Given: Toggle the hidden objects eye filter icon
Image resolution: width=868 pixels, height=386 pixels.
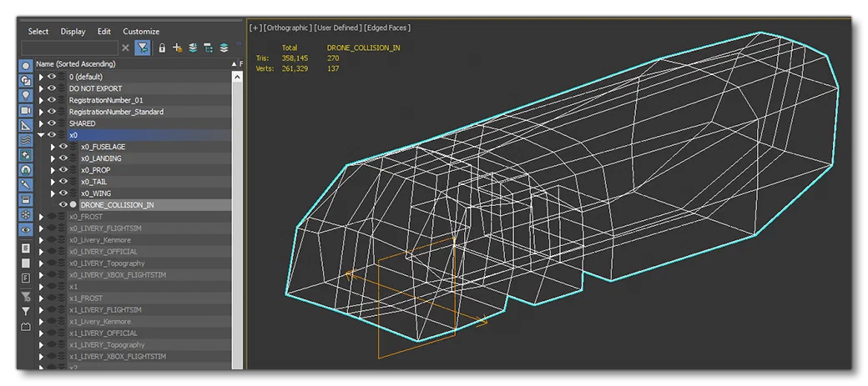Looking at the screenshot, I should [x=26, y=229].
